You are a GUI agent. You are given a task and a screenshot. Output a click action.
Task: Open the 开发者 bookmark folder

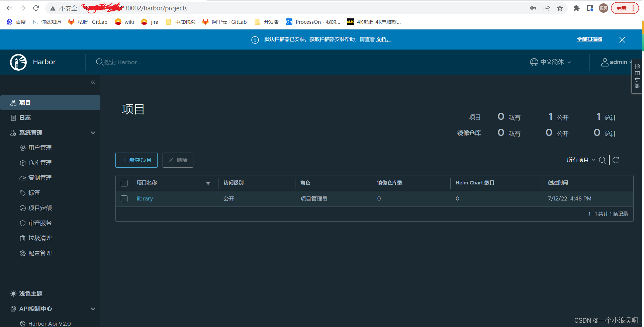(267, 22)
